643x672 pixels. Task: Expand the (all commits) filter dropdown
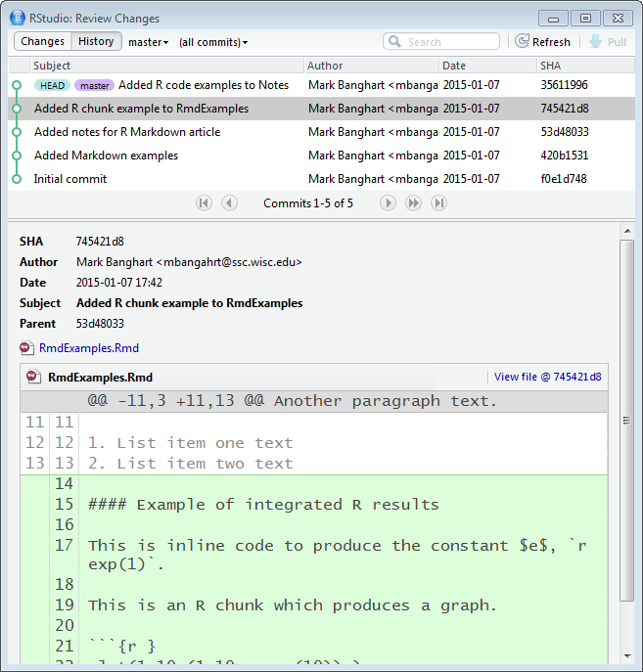[212, 42]
